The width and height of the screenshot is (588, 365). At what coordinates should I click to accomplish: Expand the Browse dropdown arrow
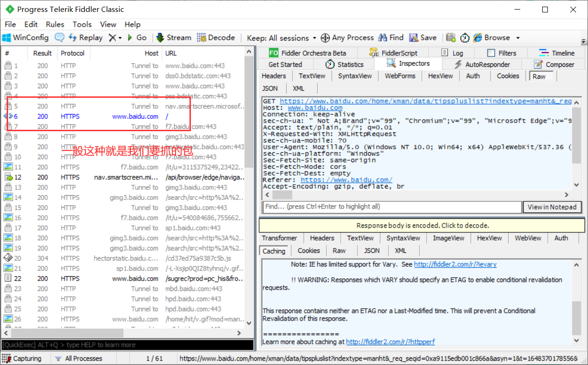click(518, 38)
